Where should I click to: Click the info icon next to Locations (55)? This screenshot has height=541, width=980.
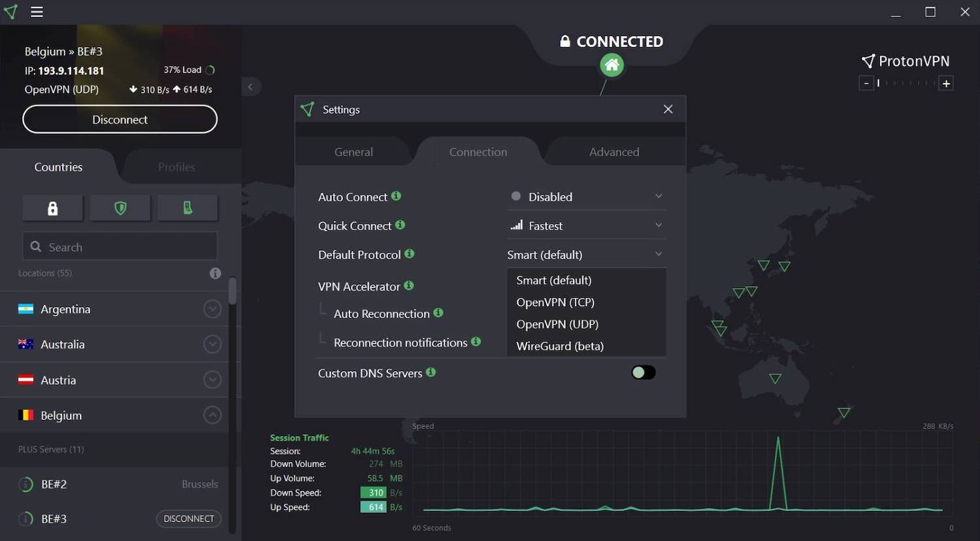215,273
